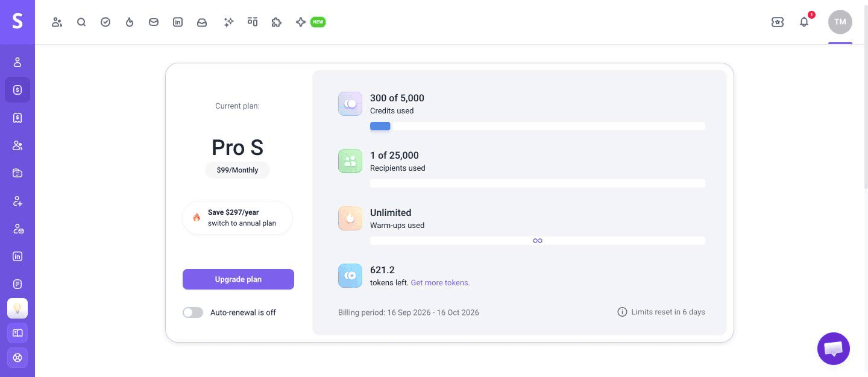
Task: Open the lifebuoy support icon in left sidebar
Action: coord(17,358)
